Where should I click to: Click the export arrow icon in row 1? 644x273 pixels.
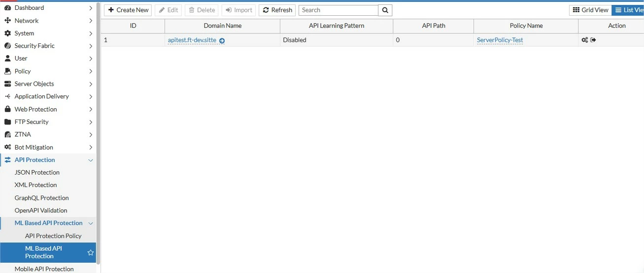pyautogui.click(x=593, y=40)
